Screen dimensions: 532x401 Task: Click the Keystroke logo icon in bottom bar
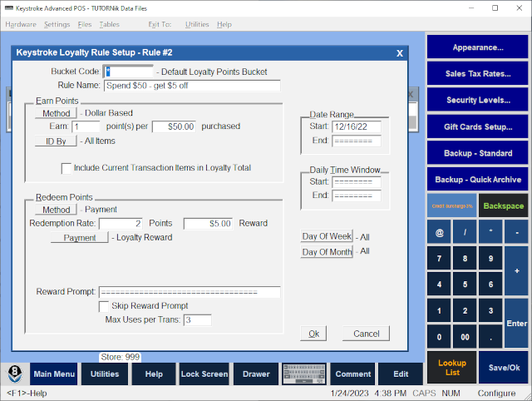tap(15, 374)
